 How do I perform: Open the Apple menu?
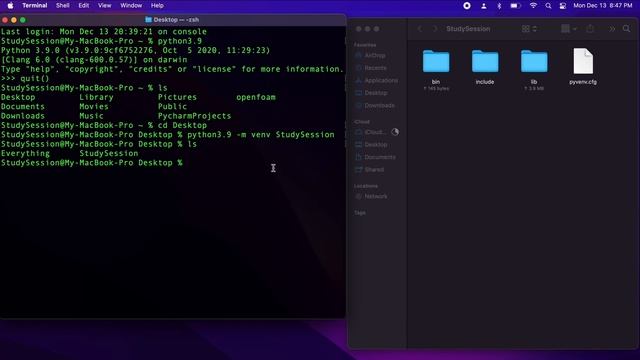tap(10, 6)
